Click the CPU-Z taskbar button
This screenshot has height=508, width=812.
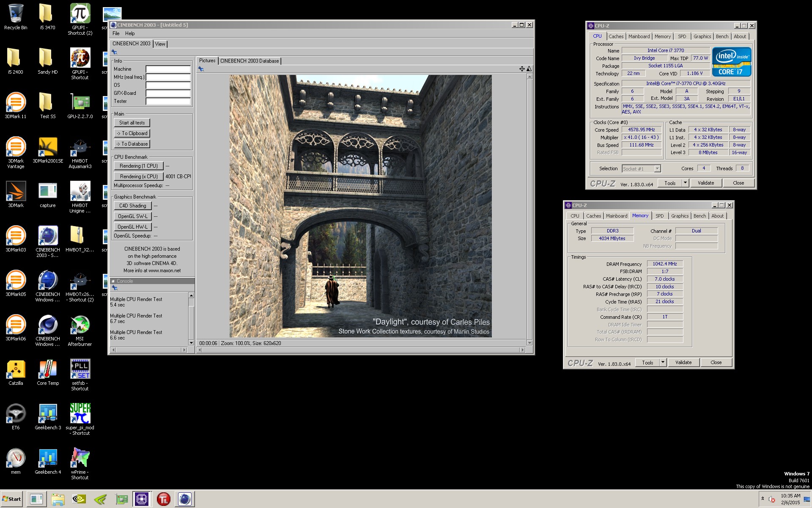[142, 499]
